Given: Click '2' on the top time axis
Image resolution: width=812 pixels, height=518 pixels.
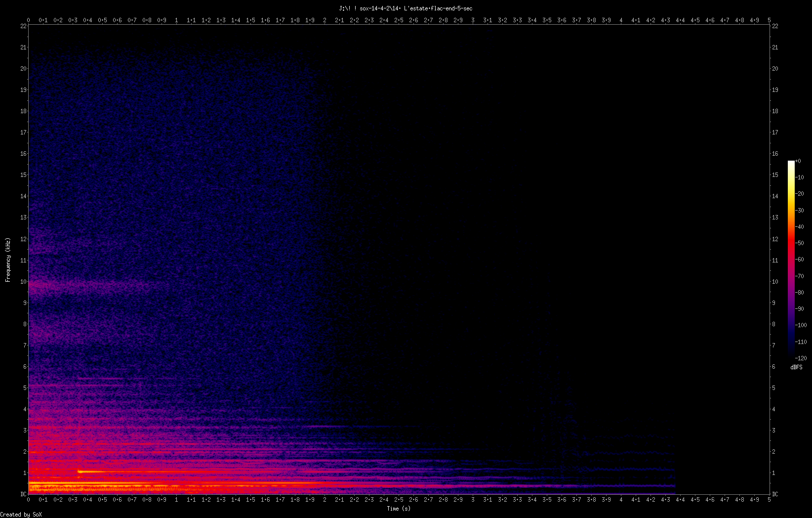Looking at the screenshot, I should [325, 20].
